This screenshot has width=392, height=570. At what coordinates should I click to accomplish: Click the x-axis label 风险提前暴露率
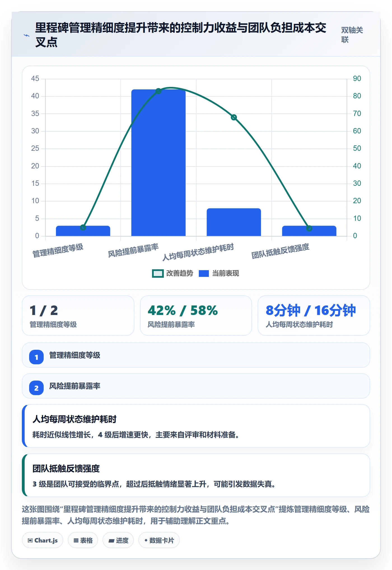[x=133, y=250]
